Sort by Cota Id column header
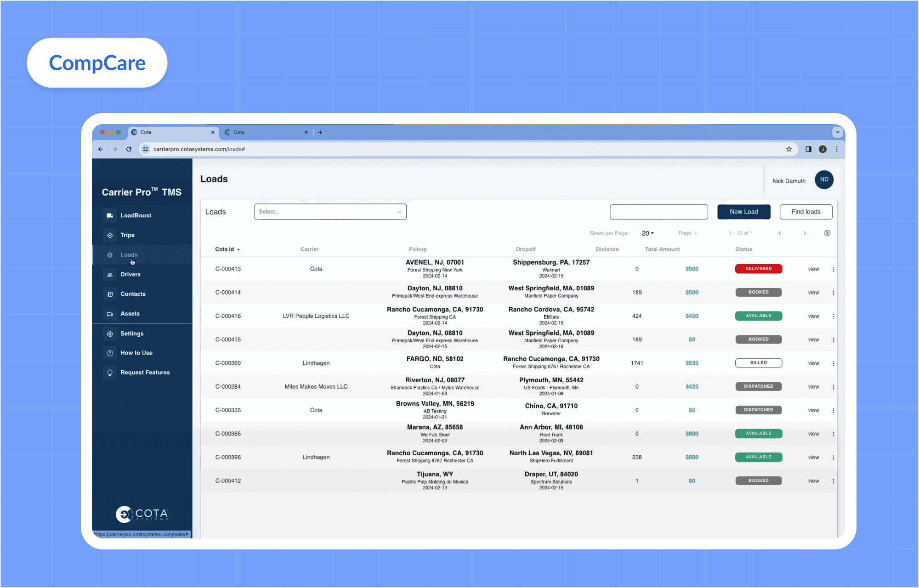919x588 pixels. pos(227,249)
